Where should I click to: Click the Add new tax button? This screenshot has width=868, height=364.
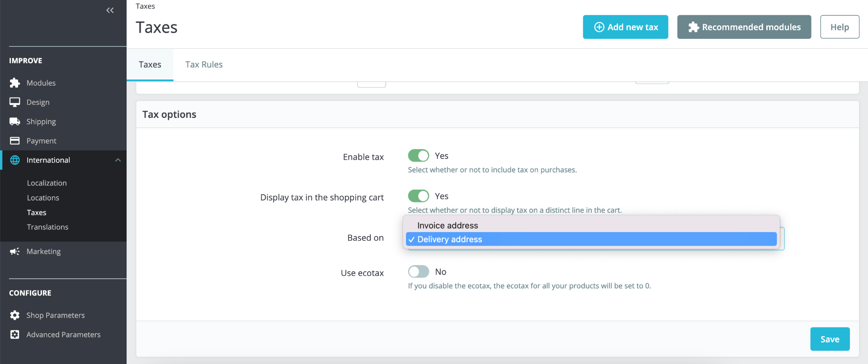(x=625, y=27)
